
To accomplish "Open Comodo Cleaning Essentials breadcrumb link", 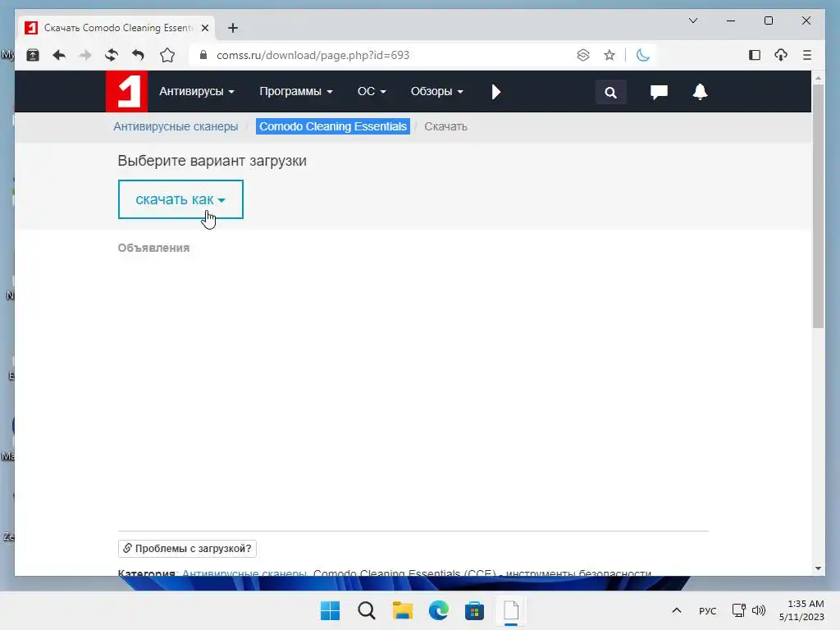I will (333, 126).
